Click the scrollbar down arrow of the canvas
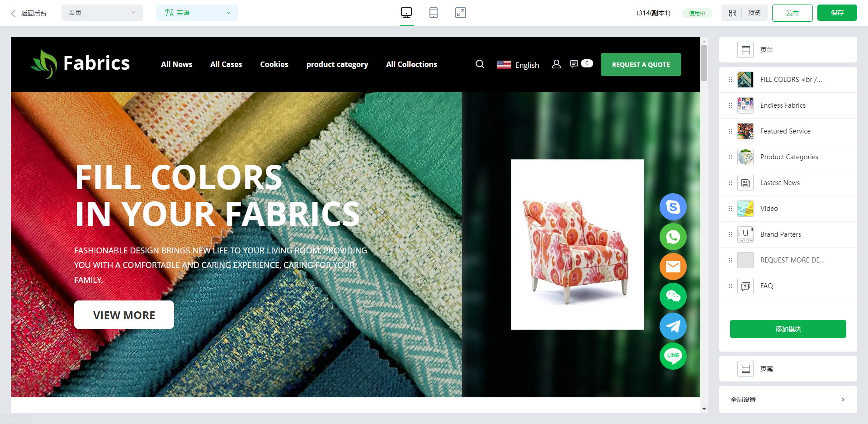The image size is (868, 424). click(704, 409)
